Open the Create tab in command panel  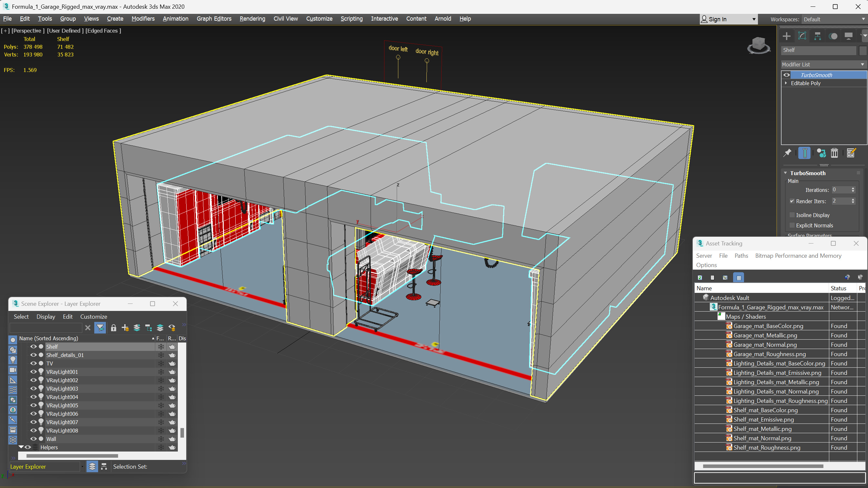point(786,36)
